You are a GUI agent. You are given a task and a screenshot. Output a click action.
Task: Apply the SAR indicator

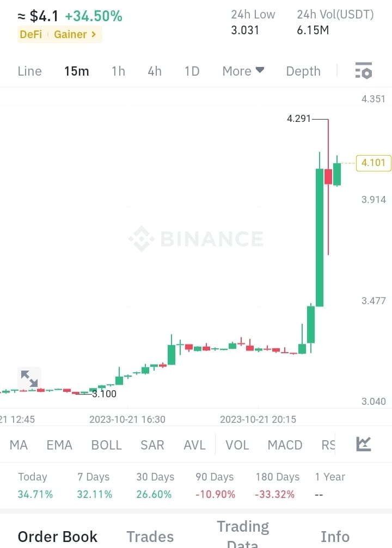[152, 445]
